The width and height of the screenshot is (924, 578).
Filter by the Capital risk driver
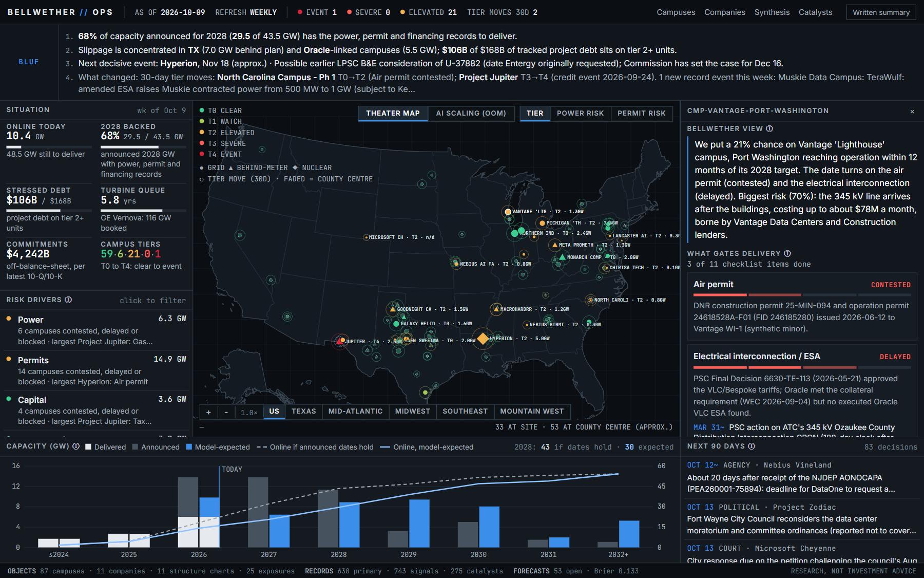tap(97, 410)
